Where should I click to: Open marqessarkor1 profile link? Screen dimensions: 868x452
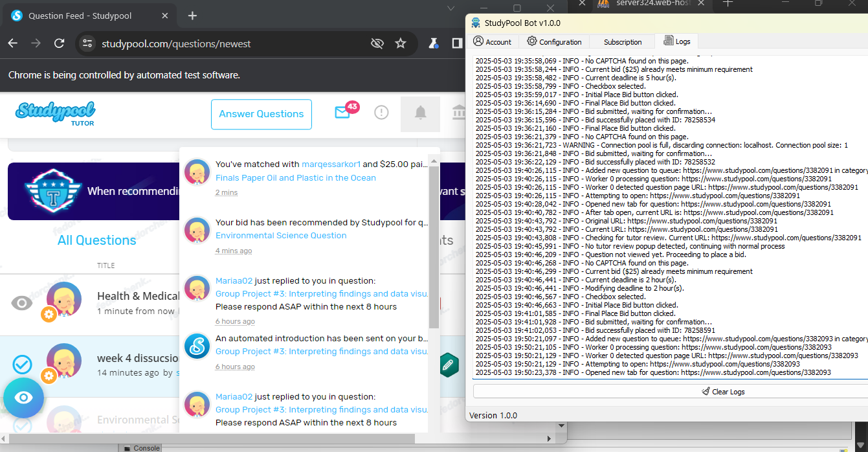(332, 164)
